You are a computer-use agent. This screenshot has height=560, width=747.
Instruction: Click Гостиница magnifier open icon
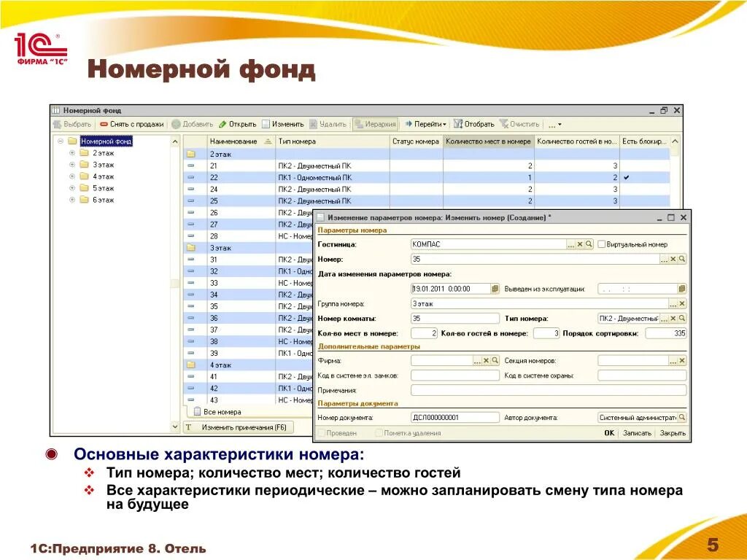[x=589, y=244]
